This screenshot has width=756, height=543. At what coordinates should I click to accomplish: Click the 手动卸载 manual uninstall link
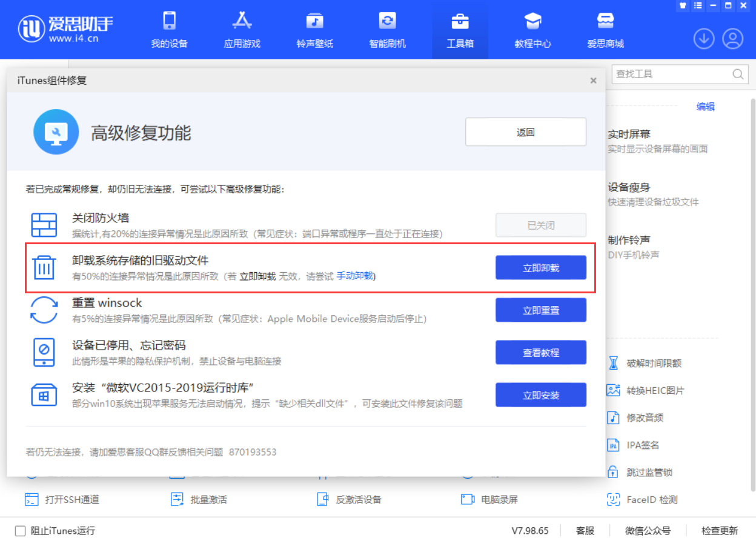click(355, 276)
